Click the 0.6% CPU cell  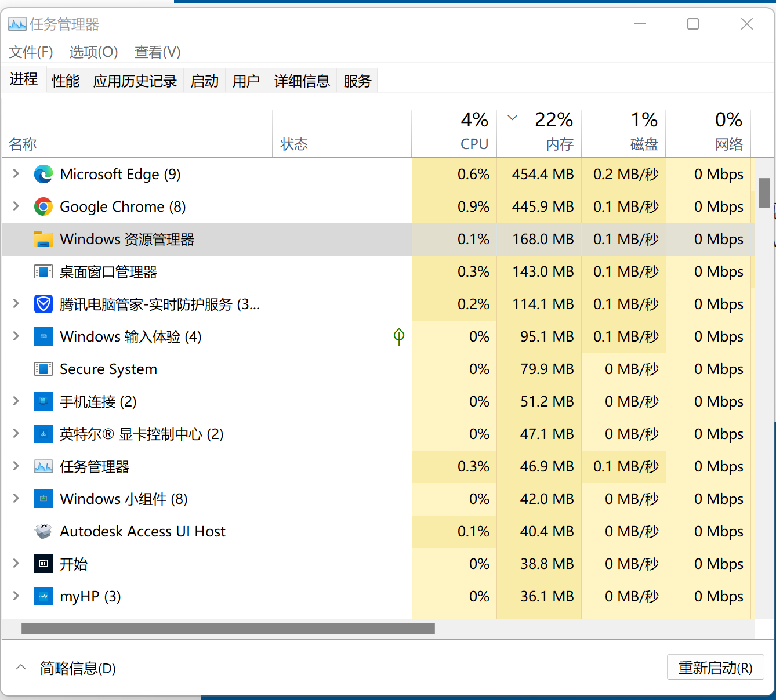point(454,174)
